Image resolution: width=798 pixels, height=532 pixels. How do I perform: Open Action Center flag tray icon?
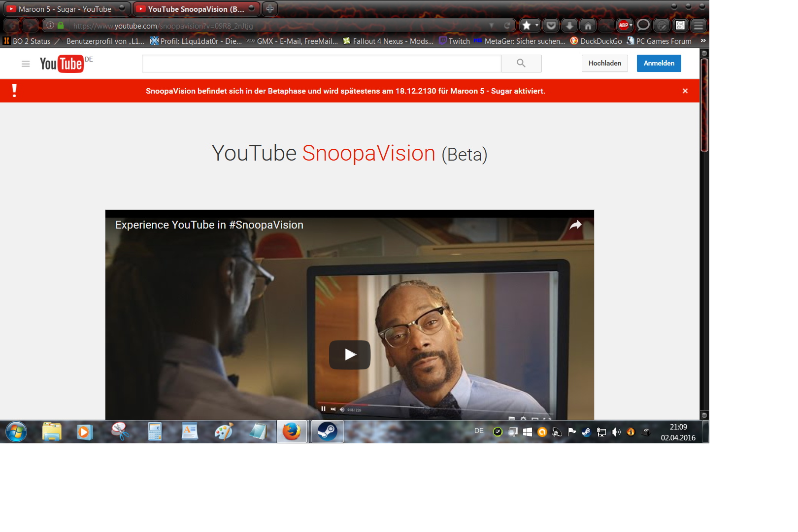tap(571, 432)
